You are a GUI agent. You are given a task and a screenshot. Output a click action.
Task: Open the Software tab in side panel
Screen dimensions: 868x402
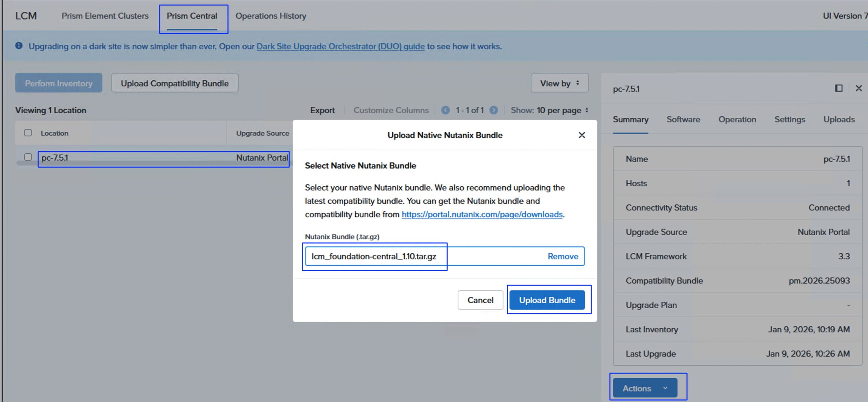coord(683,119)
